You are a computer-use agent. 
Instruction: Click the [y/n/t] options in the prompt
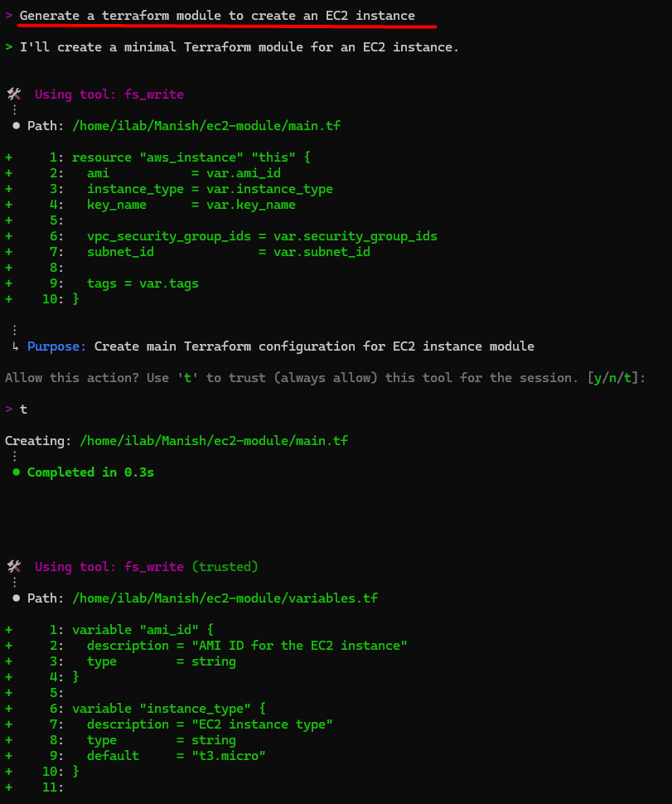pyautogui.click(x=616, y=378)
